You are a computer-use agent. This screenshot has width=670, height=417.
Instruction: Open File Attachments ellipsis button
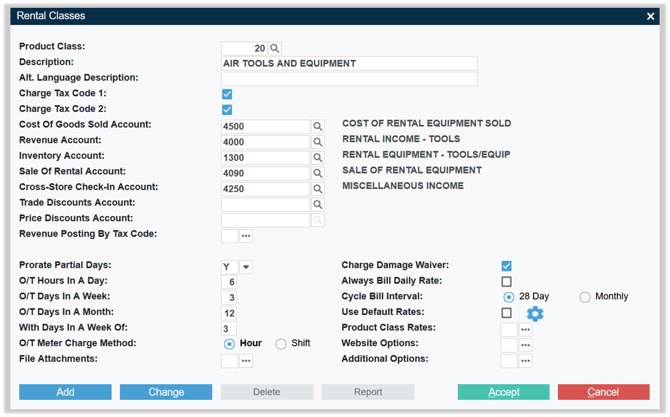246,361
